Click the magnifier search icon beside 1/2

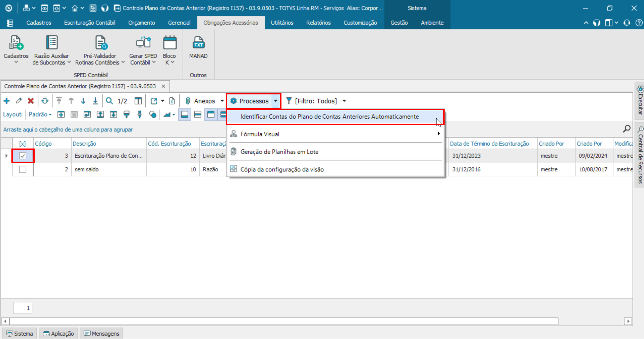(x=109, y=101)
